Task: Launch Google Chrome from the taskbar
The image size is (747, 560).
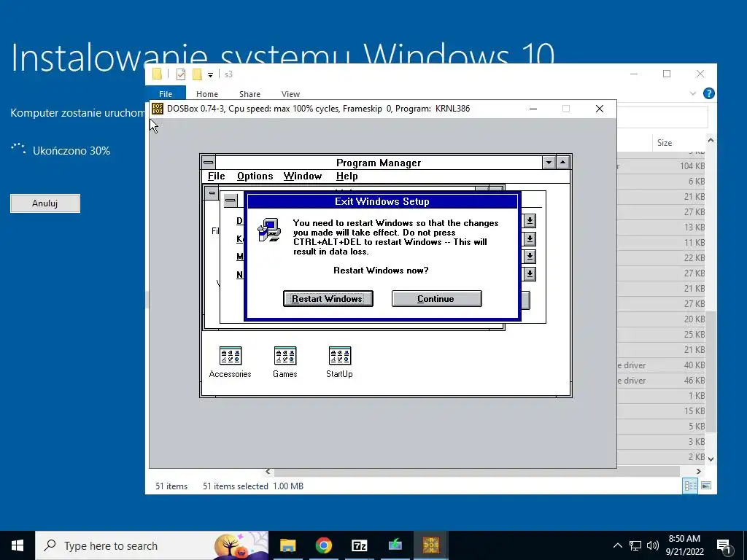Action: 323,545
